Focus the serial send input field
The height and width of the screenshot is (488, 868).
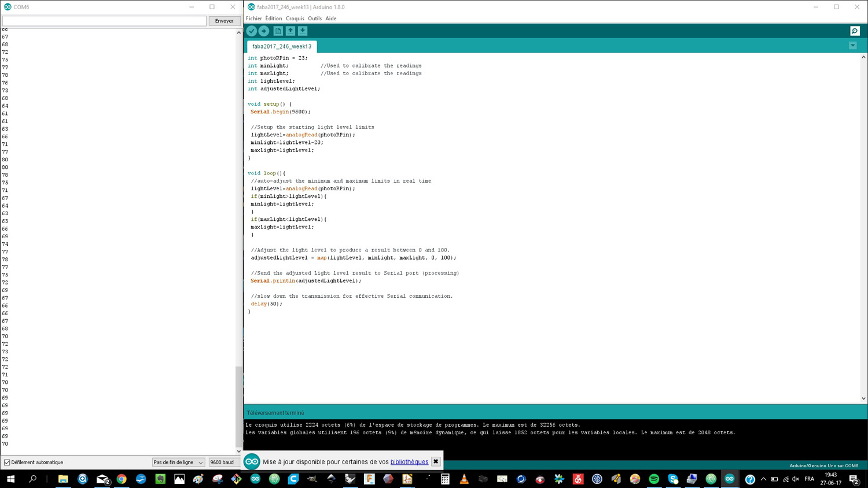[104, 21]
